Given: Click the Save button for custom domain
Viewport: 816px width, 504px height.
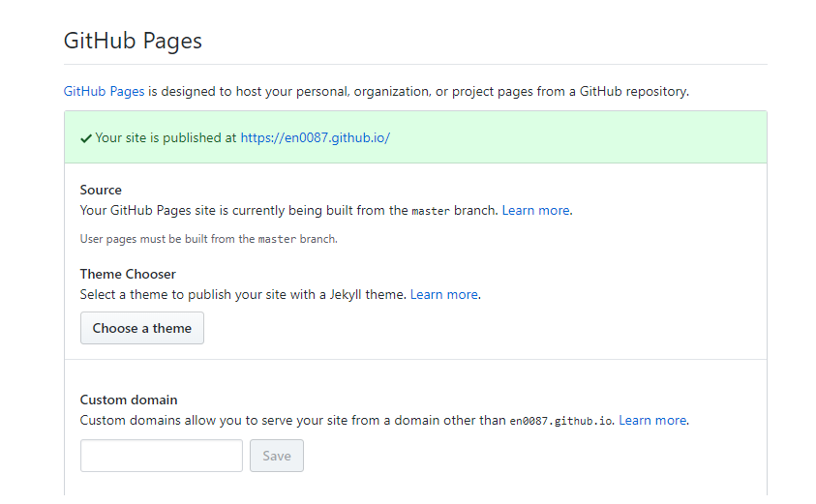Looking at the screenshot, I should (x=277, y=457).
